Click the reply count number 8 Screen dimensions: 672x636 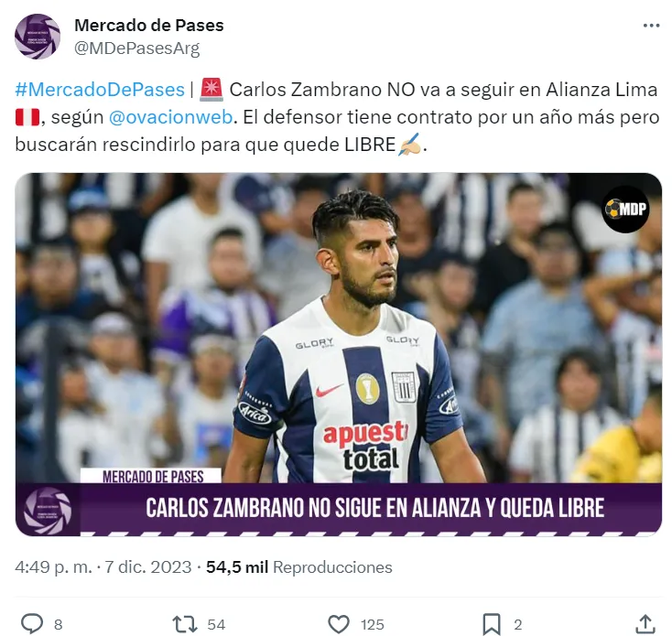tap(59, 624)
